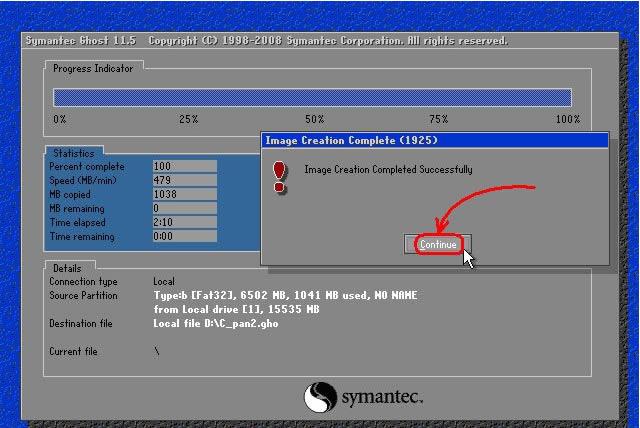The width and height of the screenshot is (640, 428).
Task: Click the 'Percent complete' label
Action: click(87, 166)
